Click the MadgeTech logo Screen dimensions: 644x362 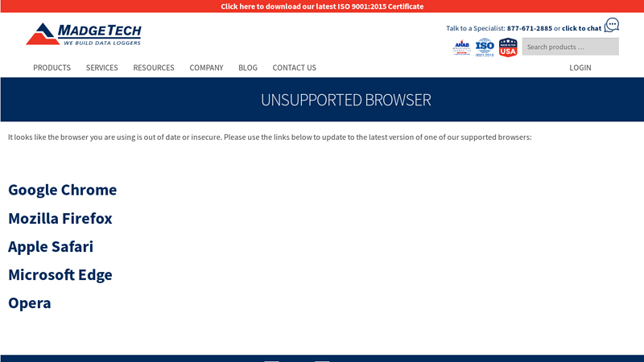pyautogui.click(x=84, y=34)
